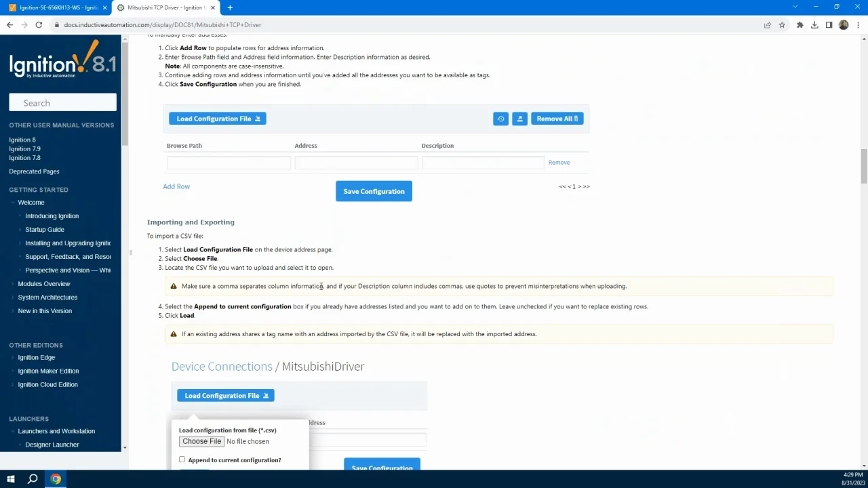Open Chrome profile avatar
The image size is (868, 488).
844,25
